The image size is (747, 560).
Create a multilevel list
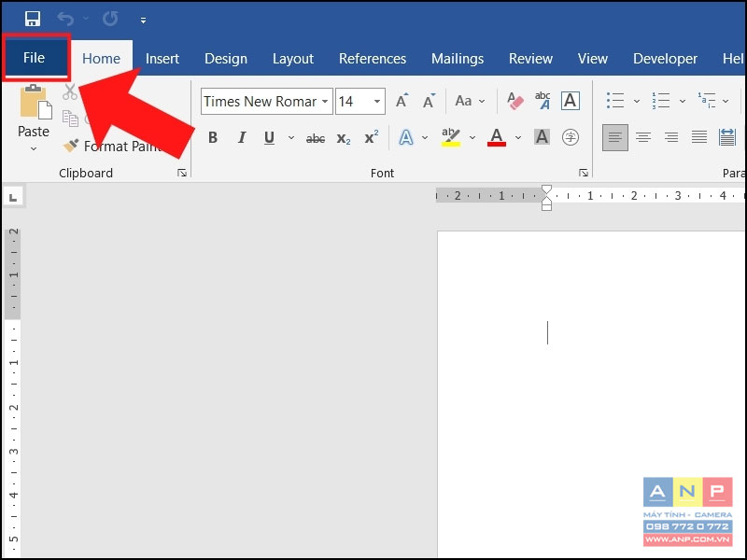[707, 101]
